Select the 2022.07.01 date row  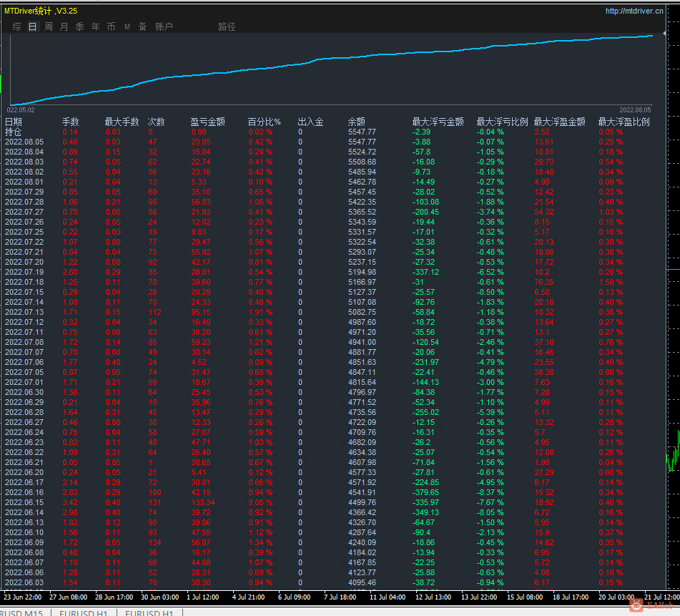pyautogui.click(x=24, y=382)
